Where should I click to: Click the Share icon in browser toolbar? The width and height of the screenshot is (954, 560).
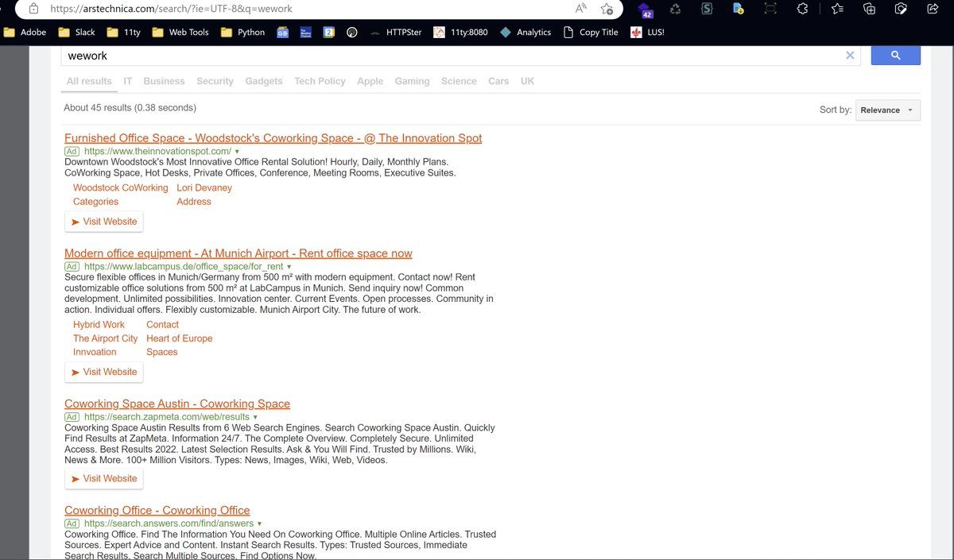(933, 9)
